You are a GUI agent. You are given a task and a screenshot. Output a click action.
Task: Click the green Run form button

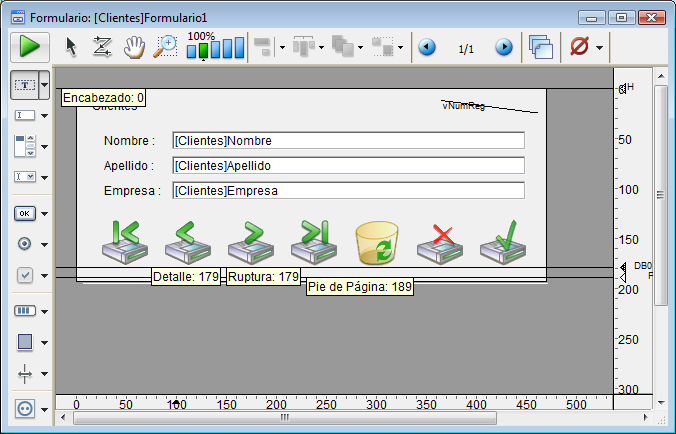[x=29, y=46]
